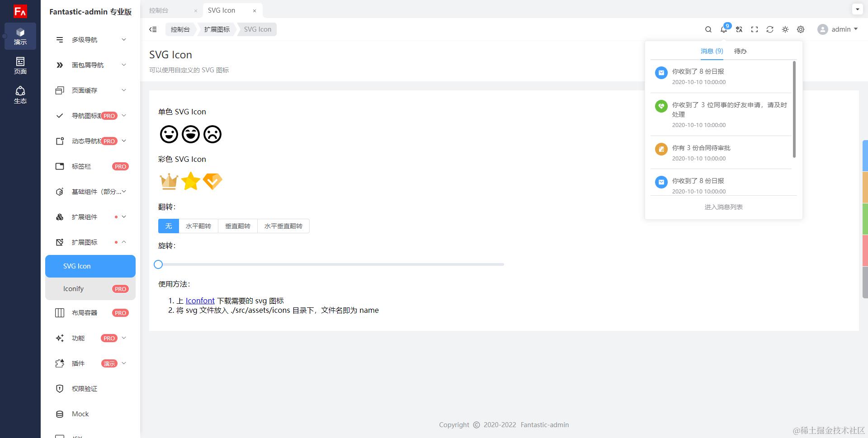Screen dimensions: 868x438
Task: Click the sad face SVG icon
Action: point(212,134)
